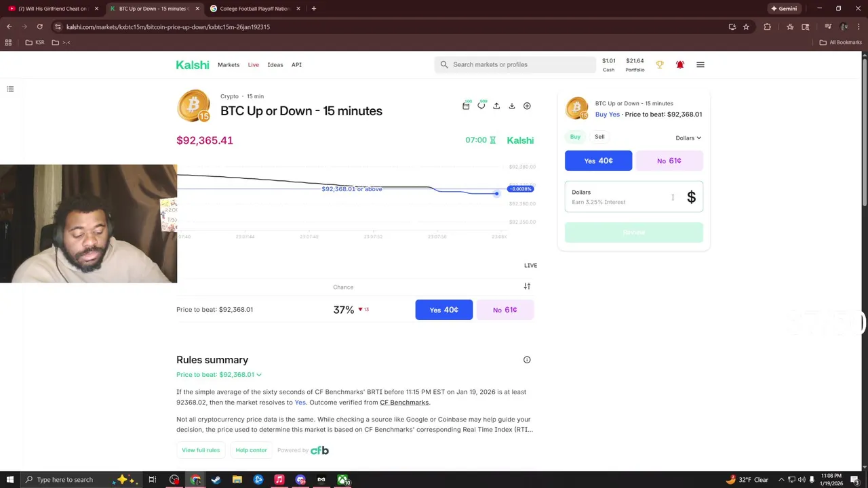
Task: Focus the Search markets or profiles field
Action: pos(515,64)
